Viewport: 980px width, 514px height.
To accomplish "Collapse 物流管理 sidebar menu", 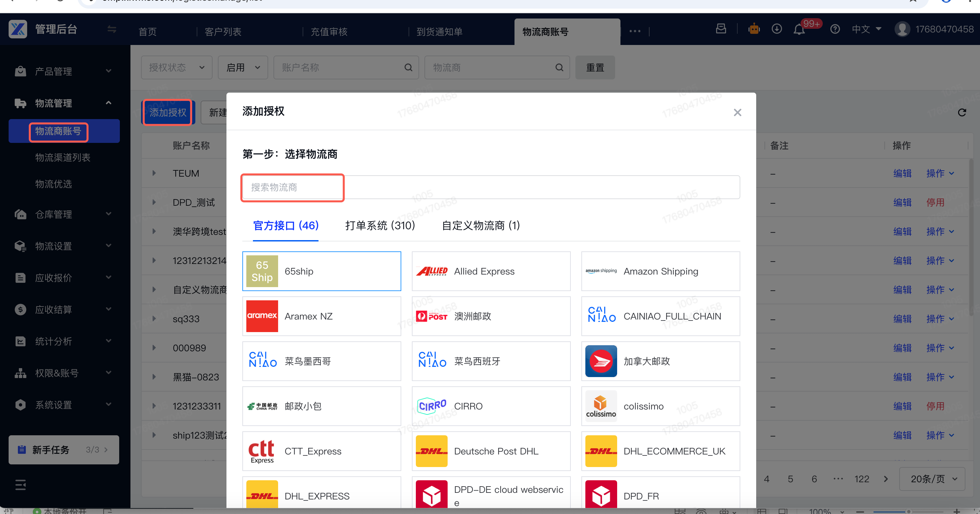I will (x=64, y=103).
